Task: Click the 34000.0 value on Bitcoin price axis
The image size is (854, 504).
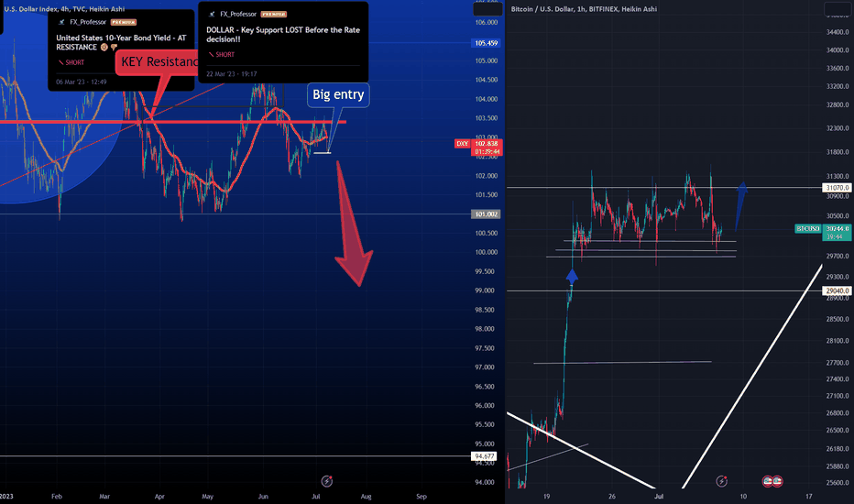Action: tap(838, 50)
